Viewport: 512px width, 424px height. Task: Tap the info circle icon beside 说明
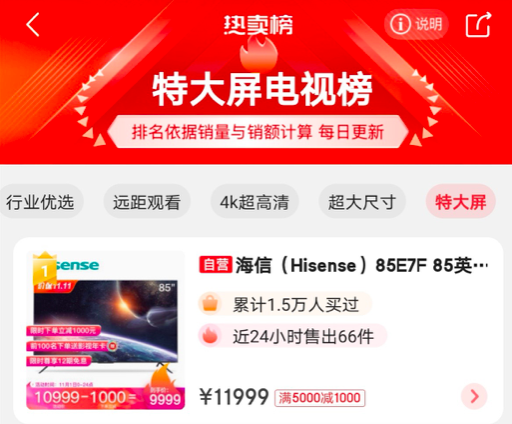pos(400,24)
